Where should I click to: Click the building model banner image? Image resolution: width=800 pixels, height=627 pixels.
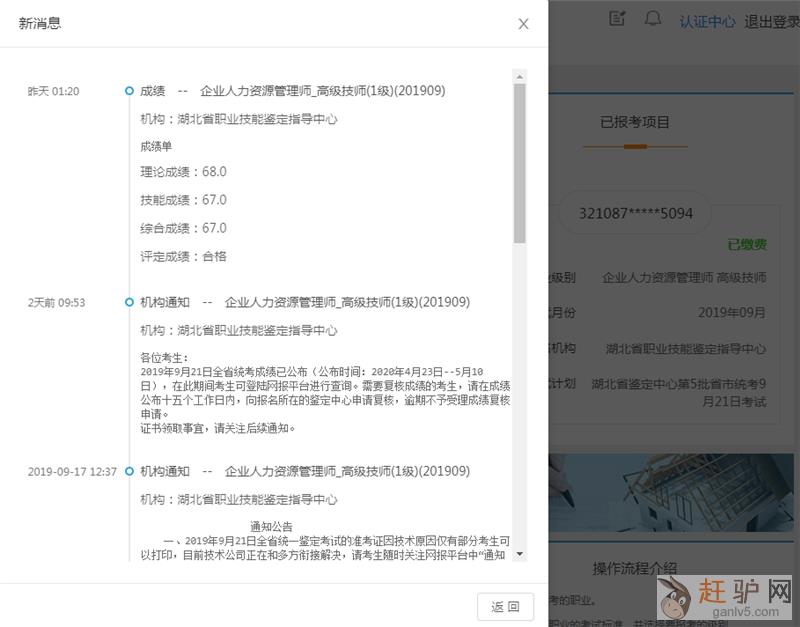click(x=674, y=494)
